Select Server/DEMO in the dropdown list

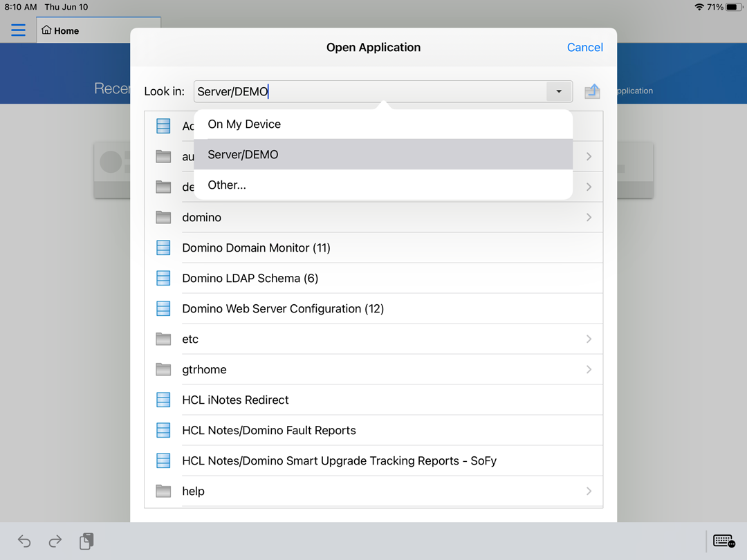[383, 154]
